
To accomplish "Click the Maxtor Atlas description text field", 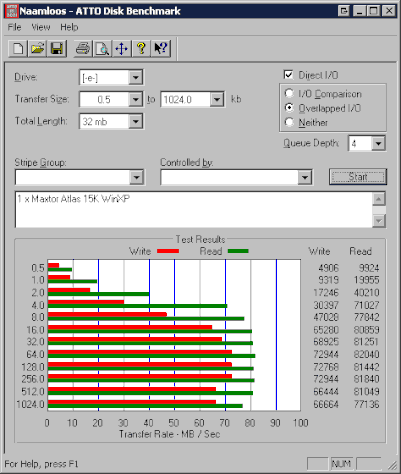I will pos(194,210).
